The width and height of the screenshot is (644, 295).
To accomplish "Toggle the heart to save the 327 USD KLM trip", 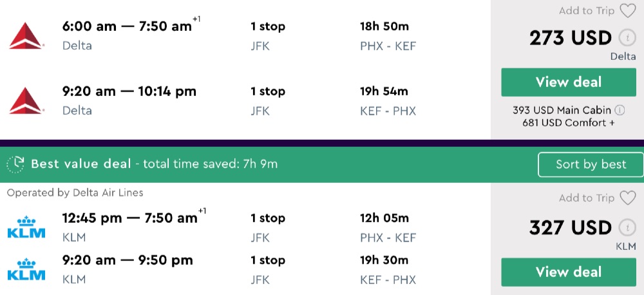I will [x=627, y=198].
